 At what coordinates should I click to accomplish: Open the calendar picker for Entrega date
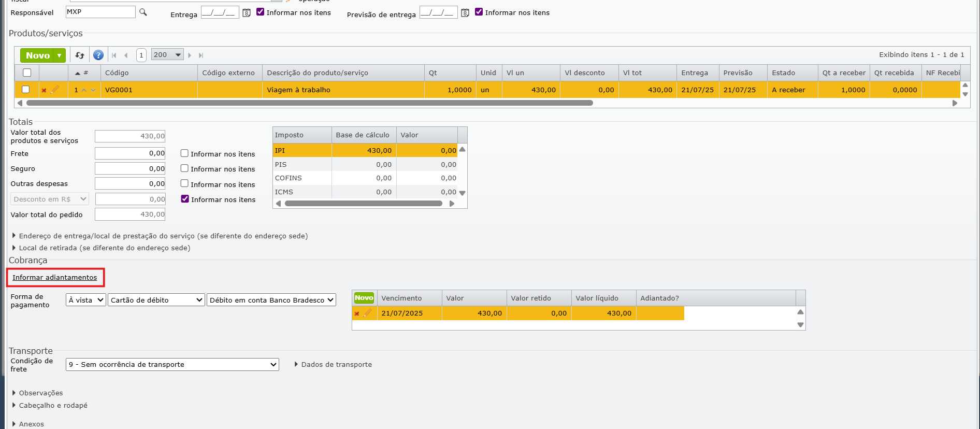(x=247, y=13)
